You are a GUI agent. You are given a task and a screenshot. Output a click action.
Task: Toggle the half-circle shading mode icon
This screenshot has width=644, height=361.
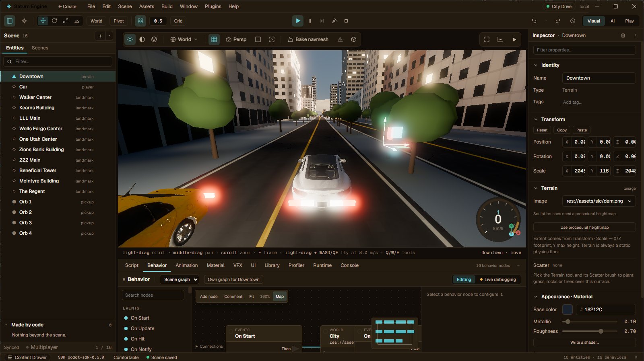142,39
